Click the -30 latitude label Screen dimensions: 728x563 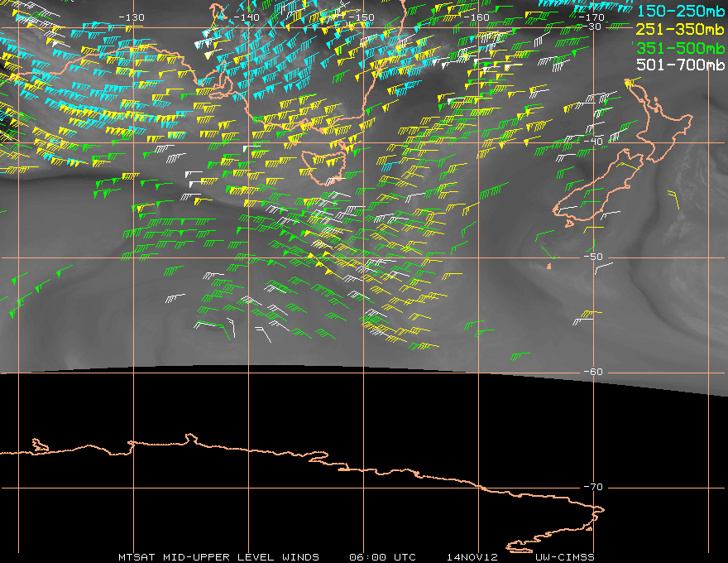[594, 27]
